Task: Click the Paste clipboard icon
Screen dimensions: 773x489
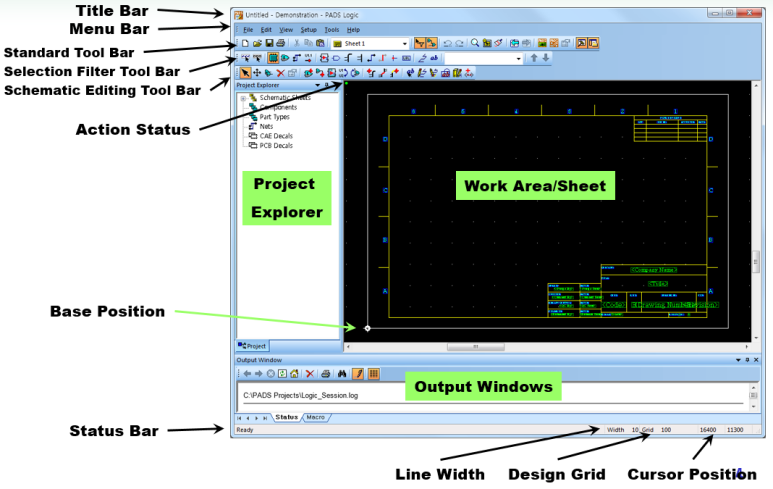Action: click(x=320, y=43)
